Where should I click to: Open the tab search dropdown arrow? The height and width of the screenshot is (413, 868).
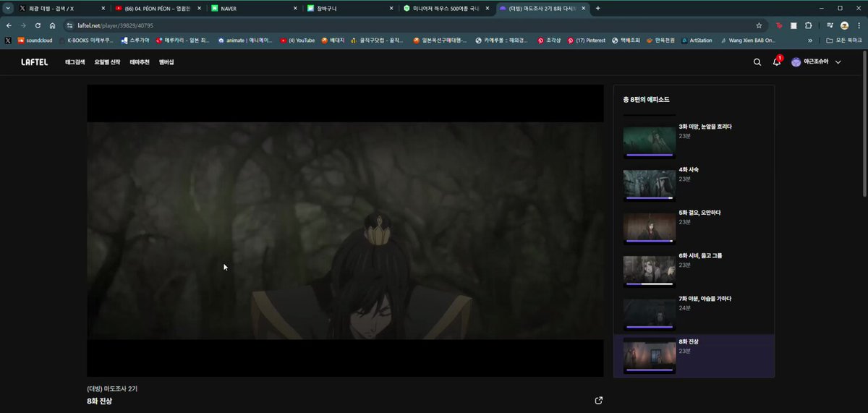(x=8, y=8)
